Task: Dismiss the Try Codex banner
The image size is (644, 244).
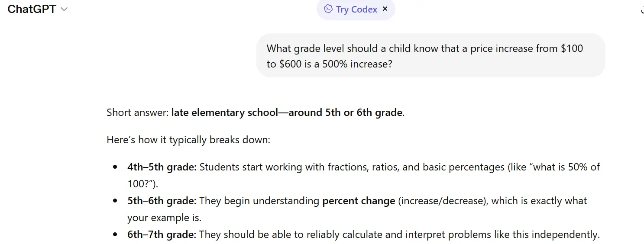Action: 385,9
